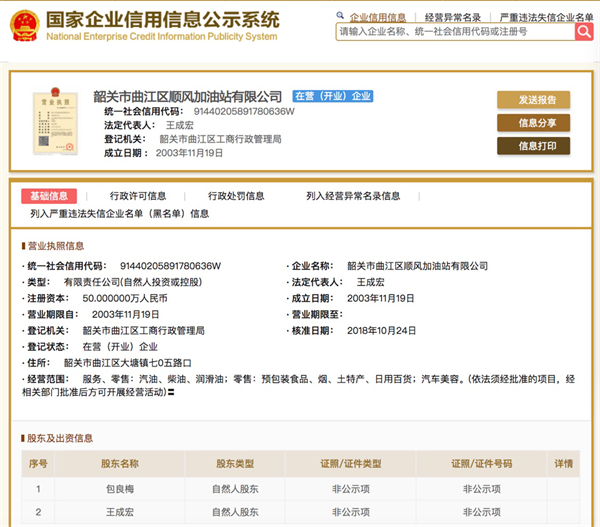
Task: Click the credit code in the header card
Action: pyautogui.click(x=244, y=111)
